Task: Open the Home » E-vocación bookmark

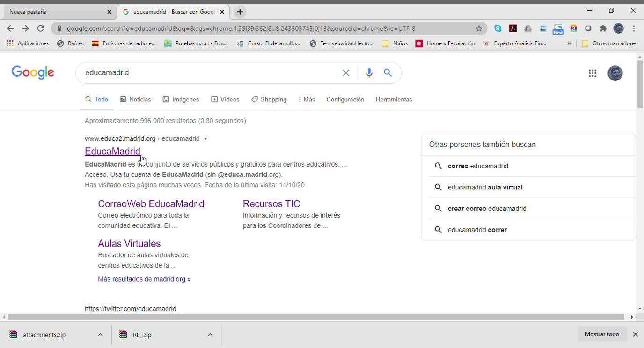Action: tap(446, 43)
